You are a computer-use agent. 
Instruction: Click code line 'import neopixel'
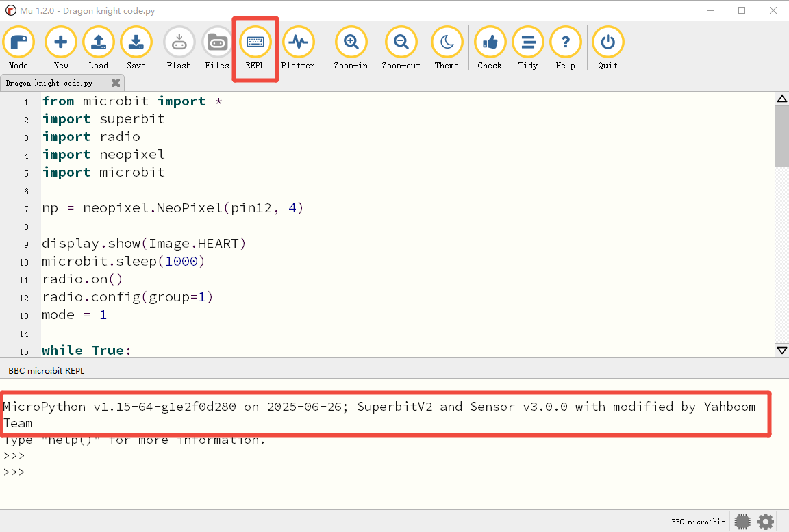coord(103,155)
